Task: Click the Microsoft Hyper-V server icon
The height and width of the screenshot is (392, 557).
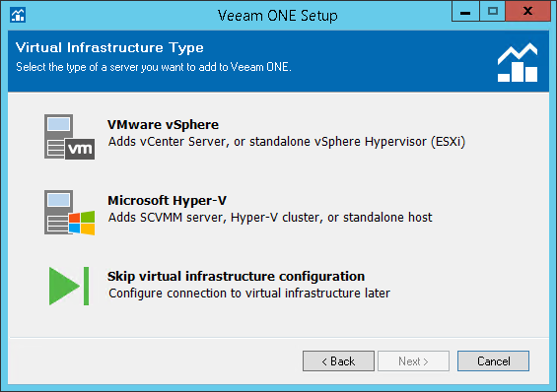Action: coord(69,213)
